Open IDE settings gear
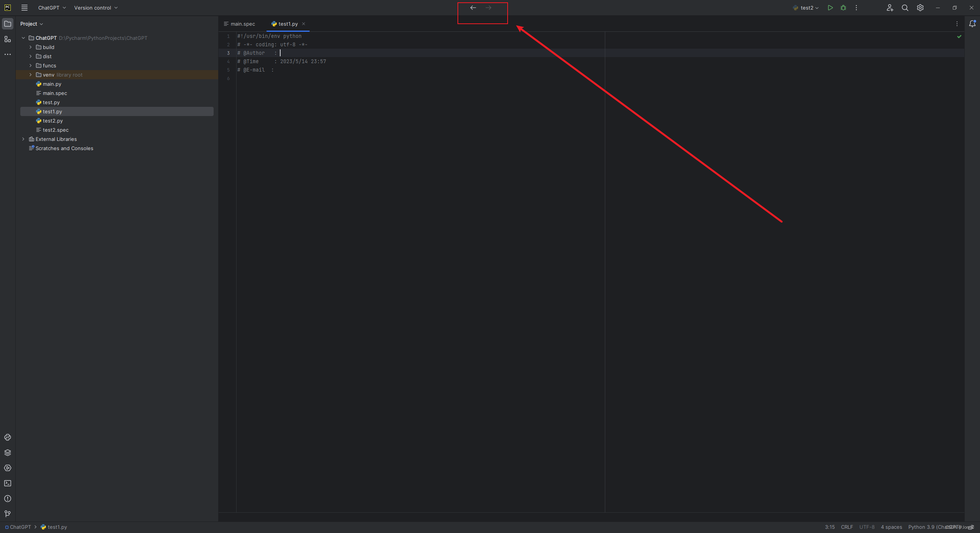Screen dimensions: 980x533 920,8
